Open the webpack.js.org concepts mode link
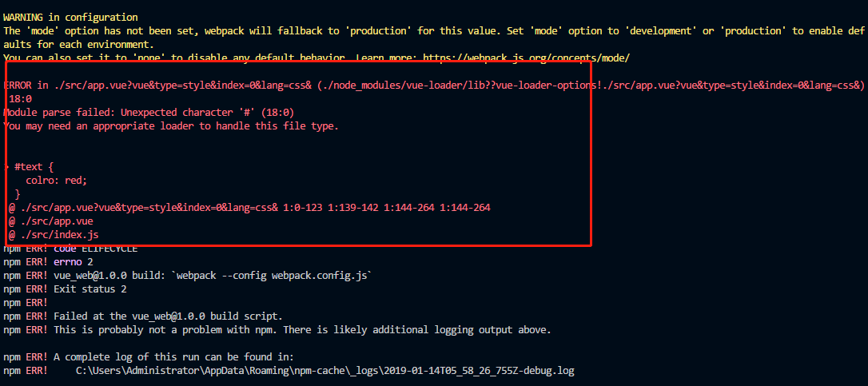Screen dimensions: 868x386 [x=530, y=58]
